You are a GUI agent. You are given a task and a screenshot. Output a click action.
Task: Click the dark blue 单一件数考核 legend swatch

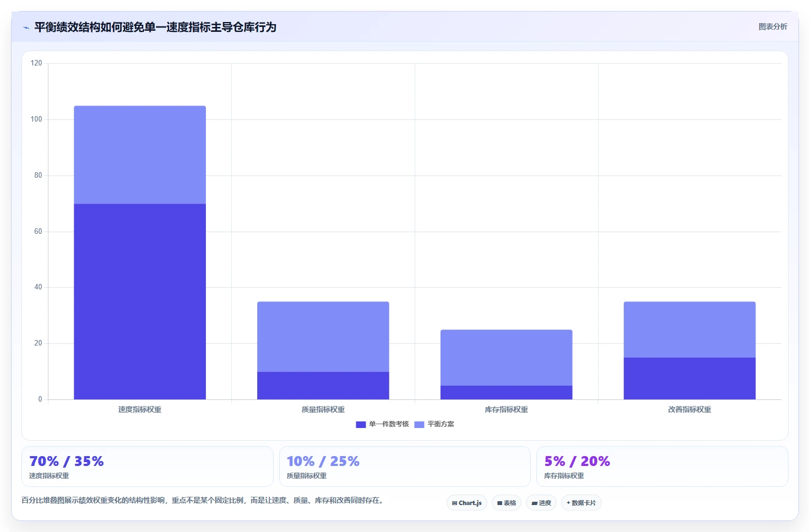point(361,424)
